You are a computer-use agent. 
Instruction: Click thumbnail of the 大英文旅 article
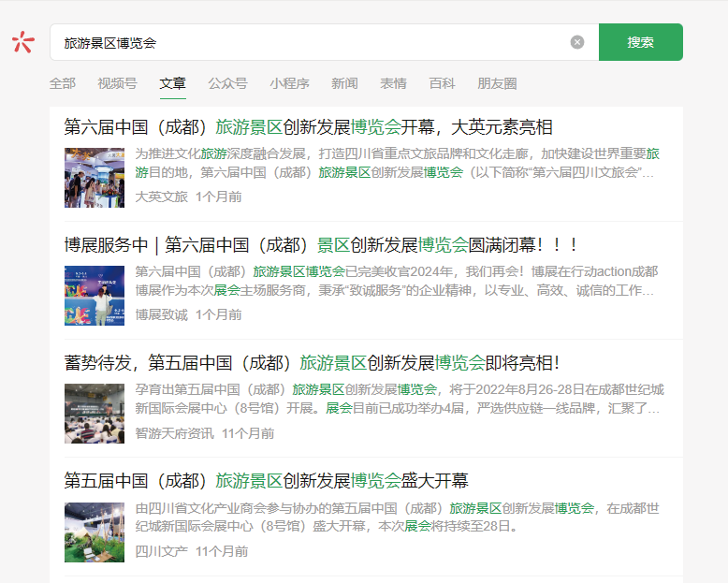pos(95,178)
